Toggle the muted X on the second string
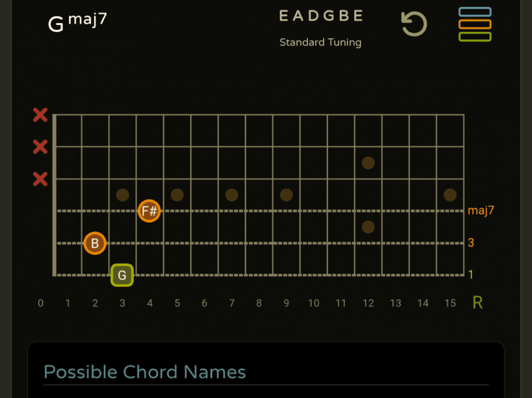This screenshot has height=398, width=532. tap(40, 147)
